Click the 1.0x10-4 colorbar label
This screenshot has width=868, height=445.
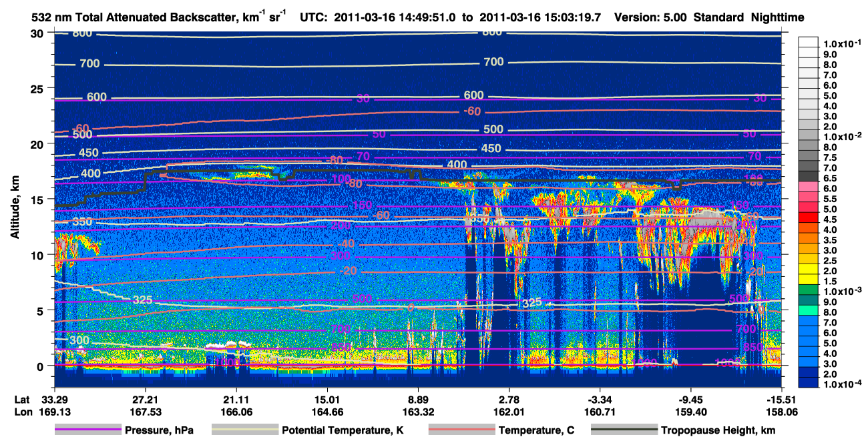(x=844, y=384)
